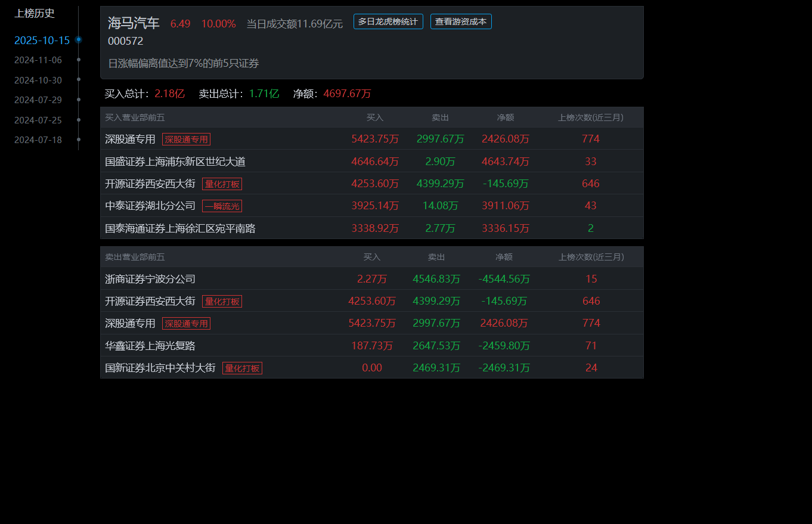The height and width of the screenshot is (524, 812).
Task: Open 中泰证券湖北分公司 branch
Action: click(x=150, y=206)
